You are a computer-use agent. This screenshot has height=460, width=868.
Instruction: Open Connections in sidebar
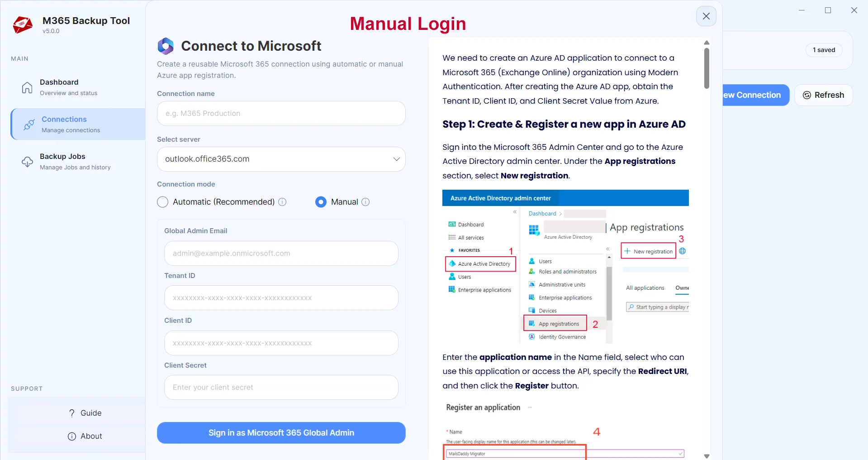pyautogui.click(x=78, y=124)
